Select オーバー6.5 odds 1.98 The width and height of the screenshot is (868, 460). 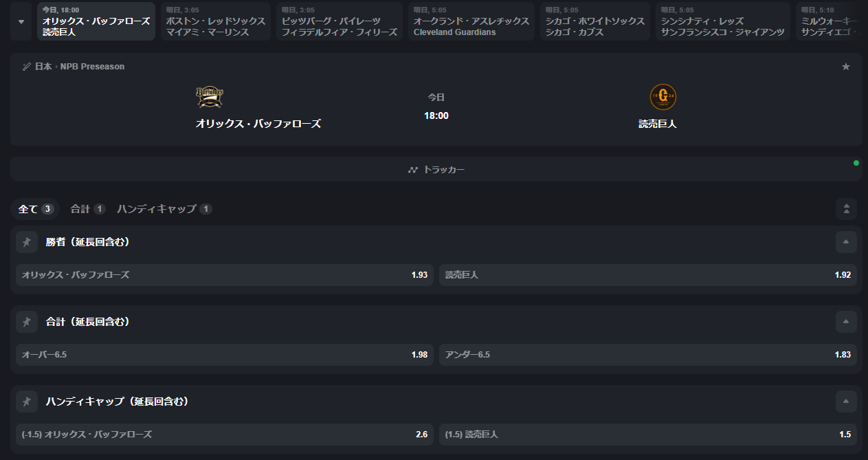tap(225, 355)
